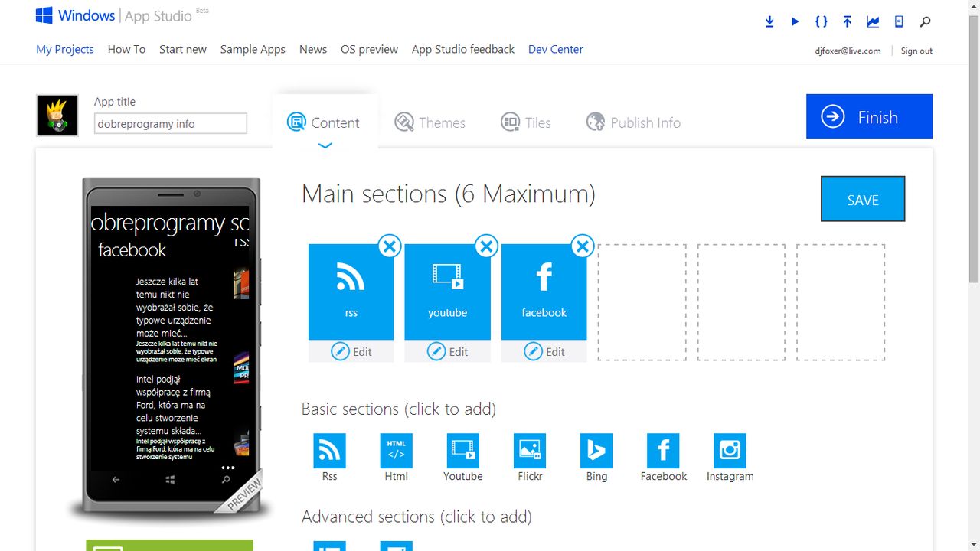Click Sign out

pyautogui.click(x=916, y=51)
